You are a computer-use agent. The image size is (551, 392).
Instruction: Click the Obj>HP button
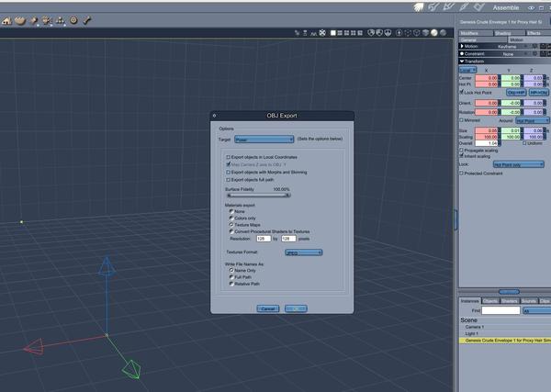516,93
